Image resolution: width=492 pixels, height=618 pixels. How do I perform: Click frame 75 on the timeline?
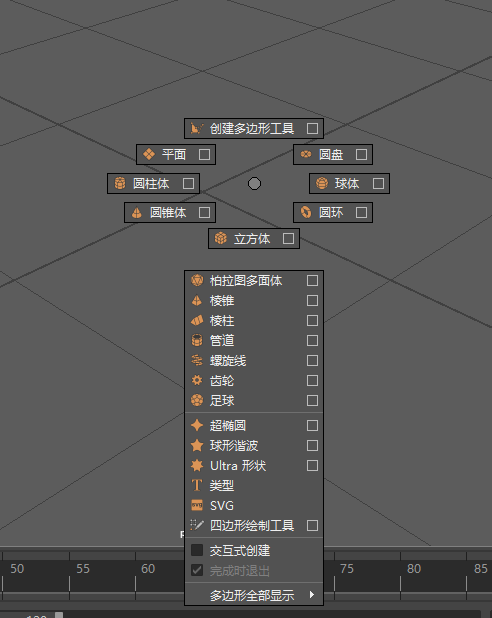pyautogui.click(x=347, y=569)
